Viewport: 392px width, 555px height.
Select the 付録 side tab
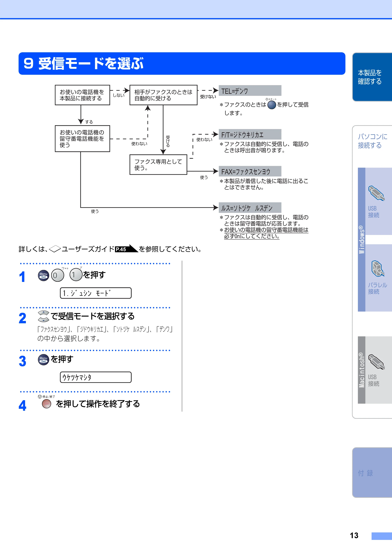click(372, 473)
